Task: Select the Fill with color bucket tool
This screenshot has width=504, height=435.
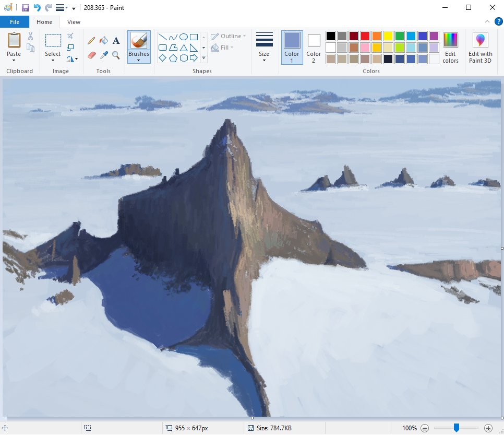Action: pos(104,41)
